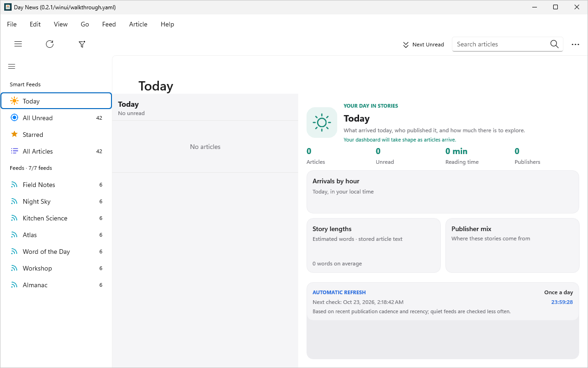Open the All Articles smart feed
Image resolution: width=588 pixels, height=368 pixels.
56,151
